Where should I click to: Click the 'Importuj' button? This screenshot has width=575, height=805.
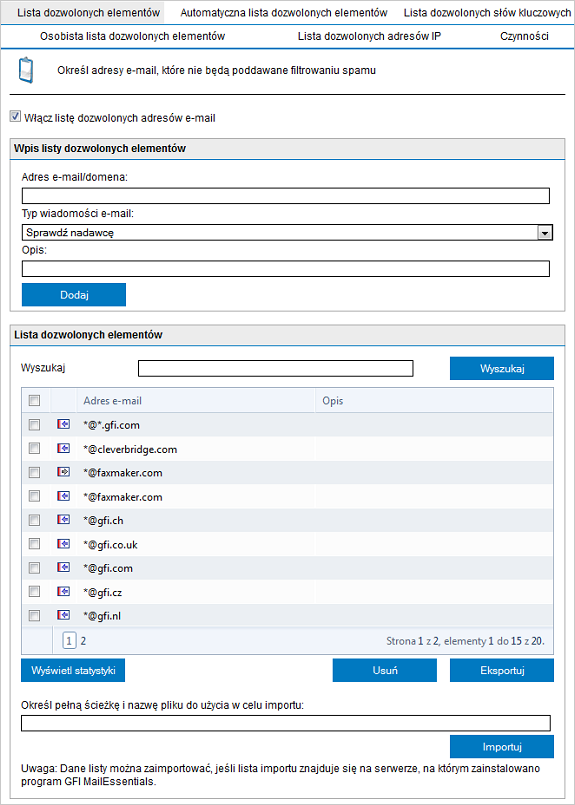coord(502,746)
